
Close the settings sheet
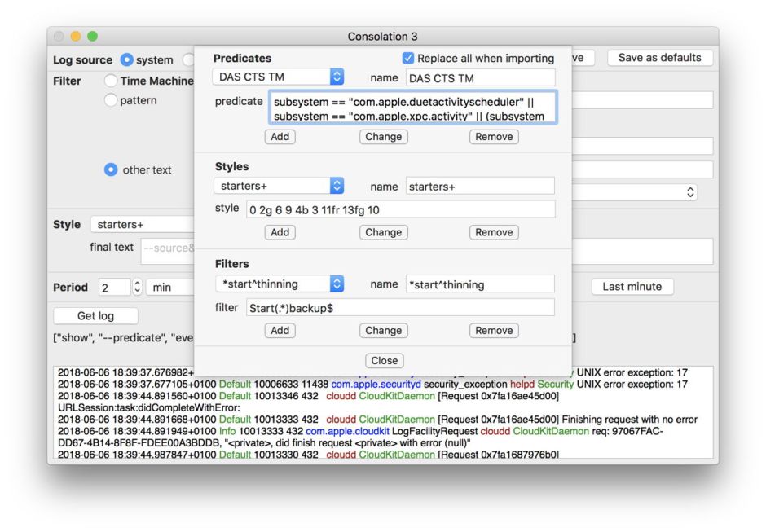384,361
